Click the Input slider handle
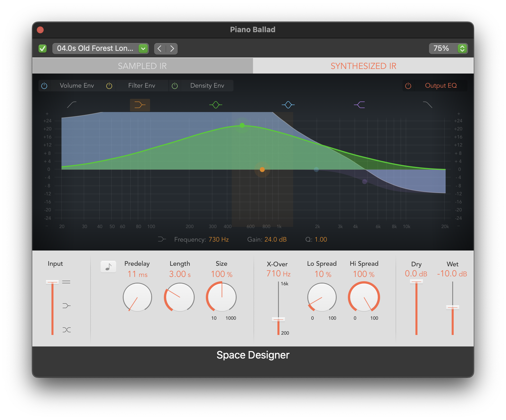 tap(52, 282)
